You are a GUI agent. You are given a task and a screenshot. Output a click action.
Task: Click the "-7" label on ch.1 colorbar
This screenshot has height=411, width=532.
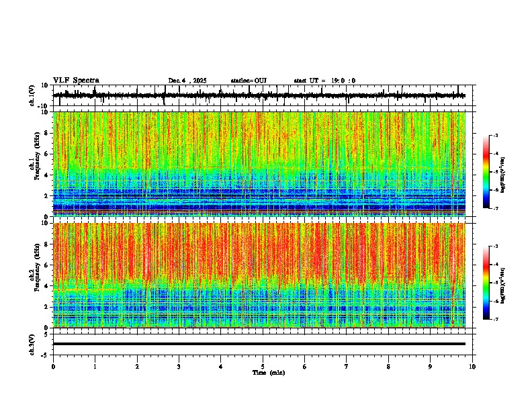click(x=495, y=208)
